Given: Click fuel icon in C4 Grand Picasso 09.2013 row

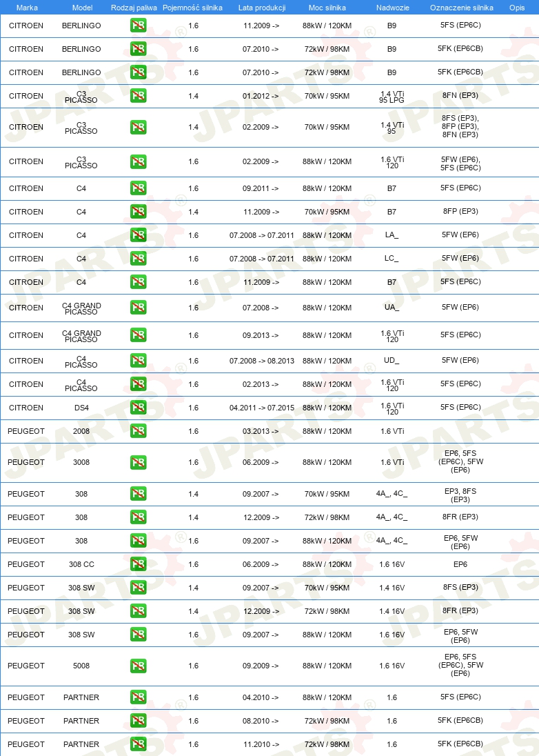Looking at the screenshot, I should [139, 335].
